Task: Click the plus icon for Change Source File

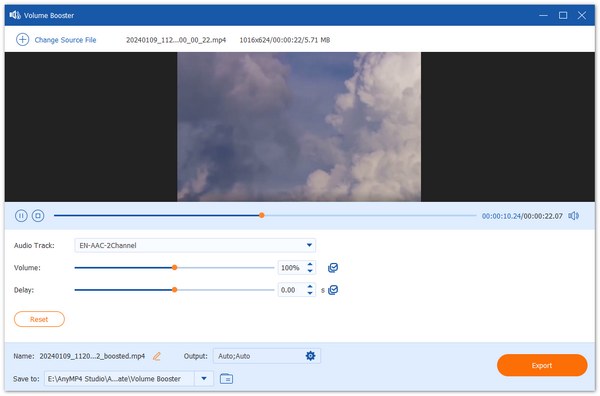Action: pos(22,39)
